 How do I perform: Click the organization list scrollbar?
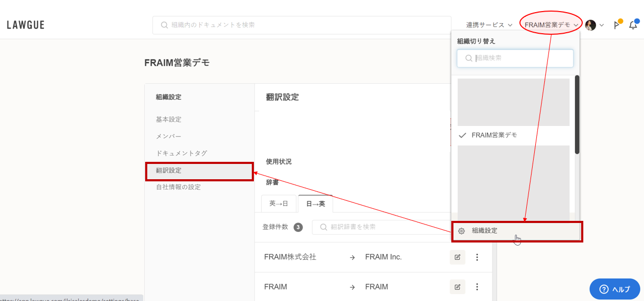click(x=577, y=115)
